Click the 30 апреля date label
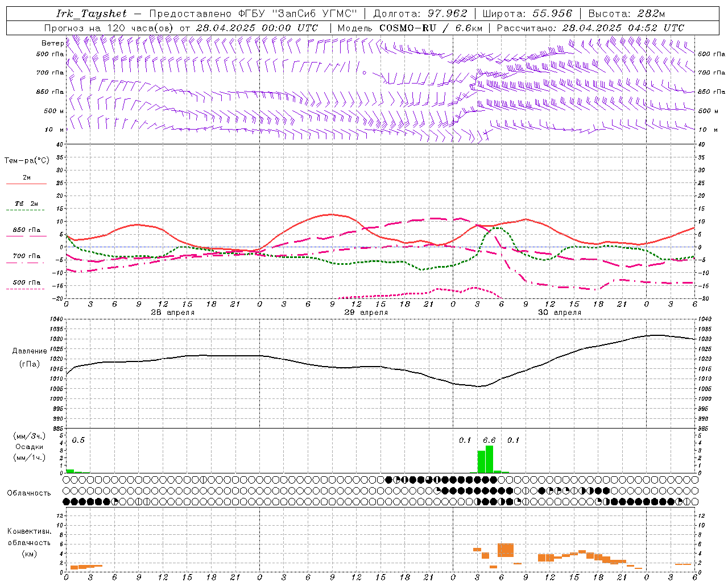 coord(559,313)
